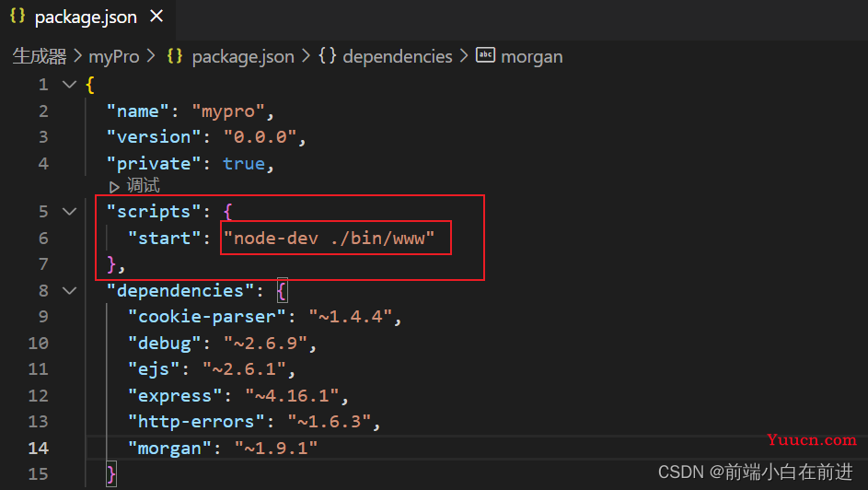Click the "~1.9.1" version string
The image size is (868, 490).
pos(276,448)
